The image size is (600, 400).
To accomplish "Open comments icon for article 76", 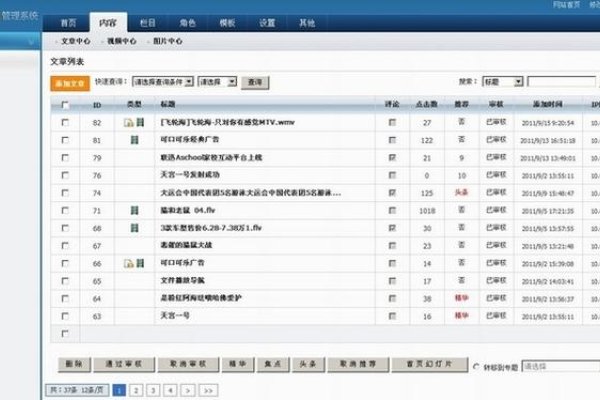I will click(392, 175).
